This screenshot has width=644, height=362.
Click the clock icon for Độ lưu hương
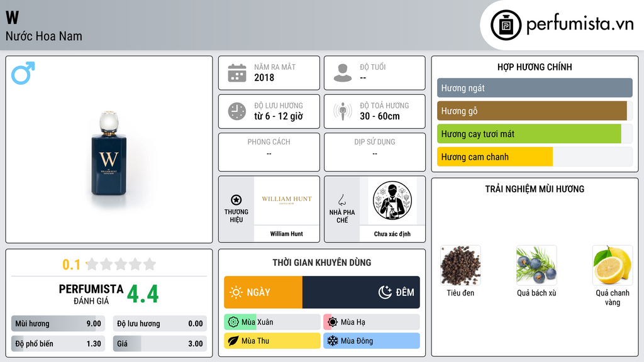(237, 111)
